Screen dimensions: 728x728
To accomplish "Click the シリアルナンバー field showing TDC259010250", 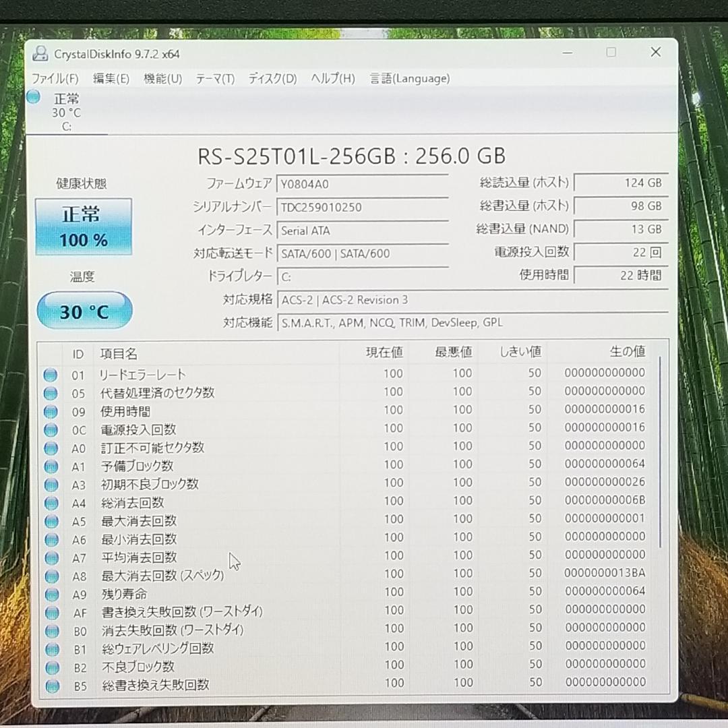I will pyautogui.click(x=363, y=207).
